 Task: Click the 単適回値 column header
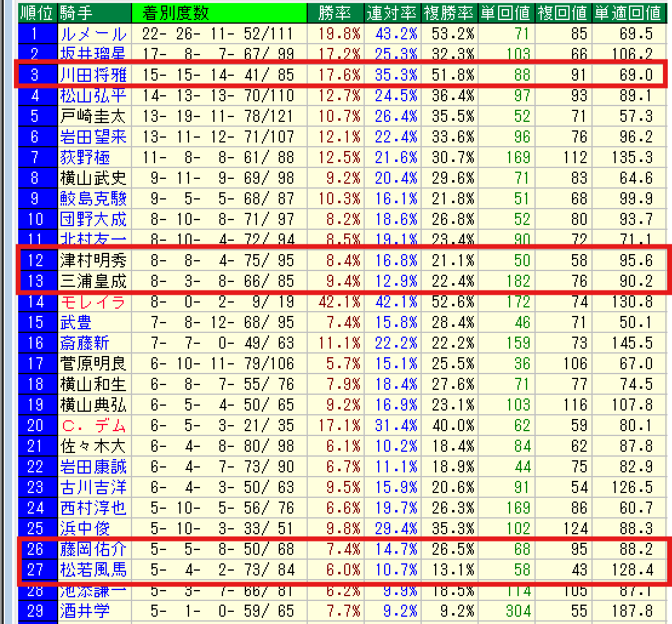(628, 12)
